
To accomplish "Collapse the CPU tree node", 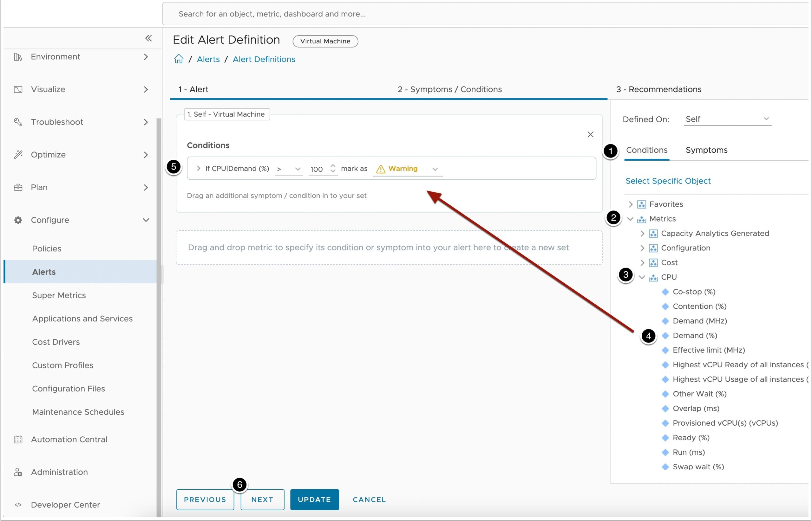I will (642, 277).
